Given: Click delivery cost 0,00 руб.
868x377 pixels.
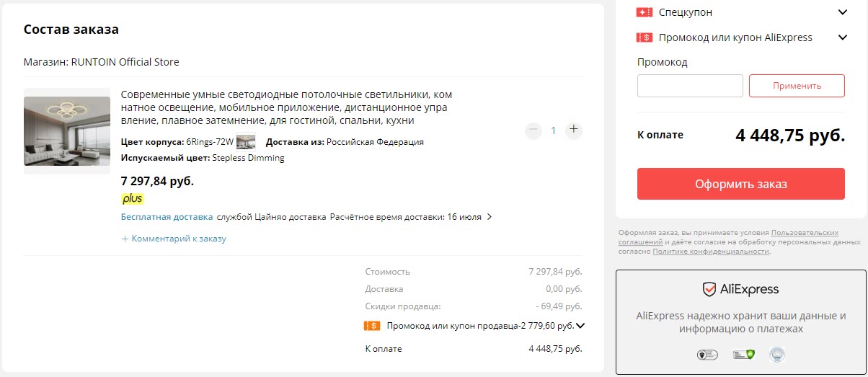Looking at the screenshot, I should pyautogui.click(x=564, y=289).
